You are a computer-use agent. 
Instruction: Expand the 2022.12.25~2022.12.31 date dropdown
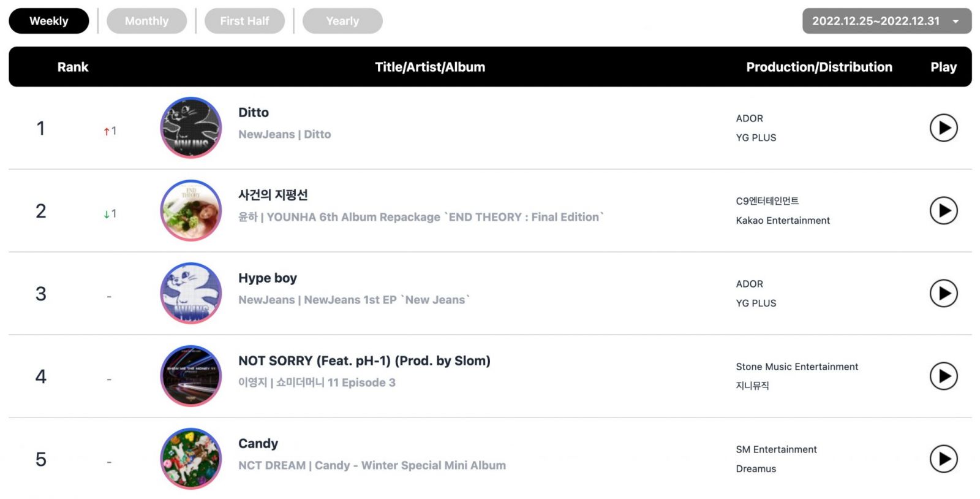[x=887, y=21]
